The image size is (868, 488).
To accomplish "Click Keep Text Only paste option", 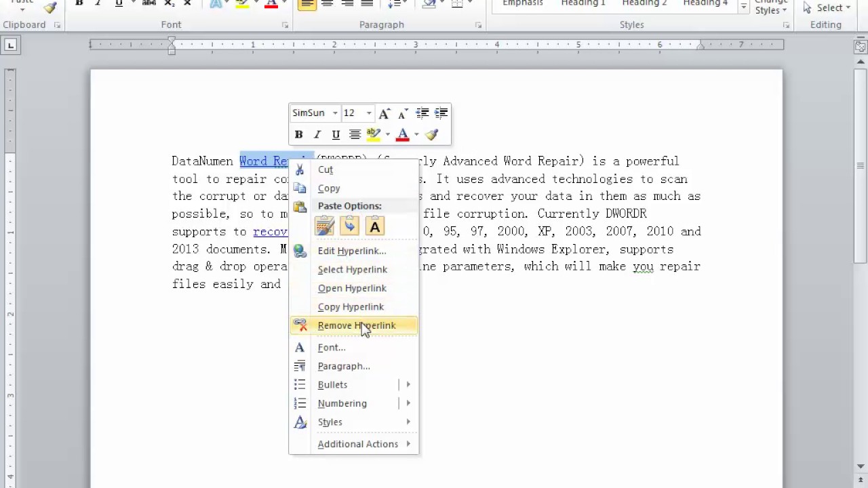I will tap(375, 226).
